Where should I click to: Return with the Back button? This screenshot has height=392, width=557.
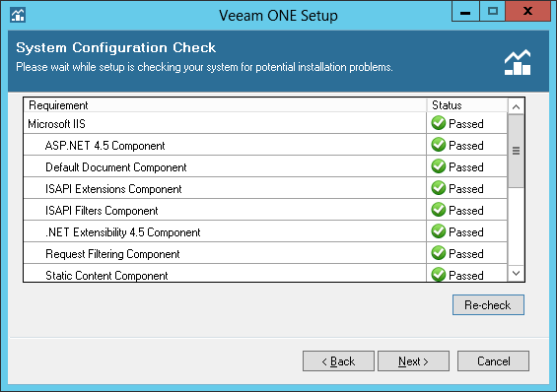(338, 361)
